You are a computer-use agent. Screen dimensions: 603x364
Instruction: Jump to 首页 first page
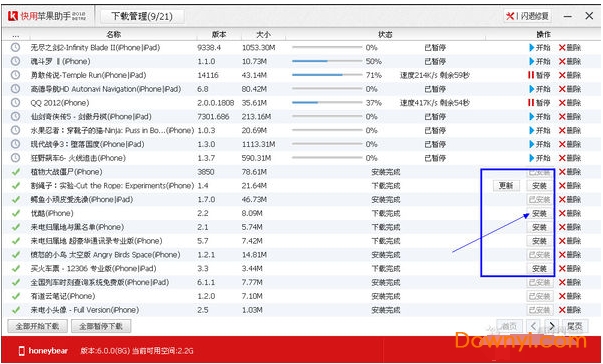click(x=510, y=326)
